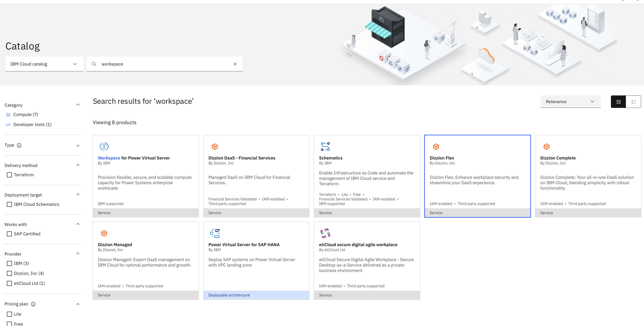
Task: Open the IBM Cloud catalog dropdown
Action: coord(44,64)
